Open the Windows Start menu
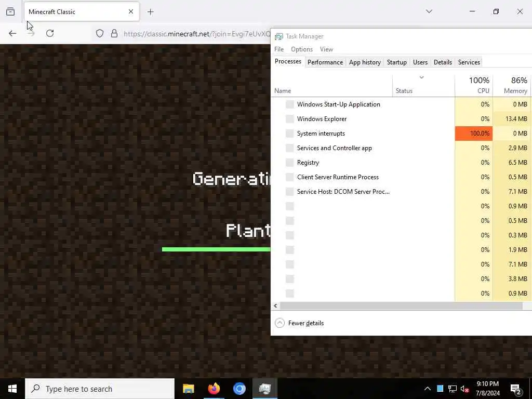 point(12,389)
